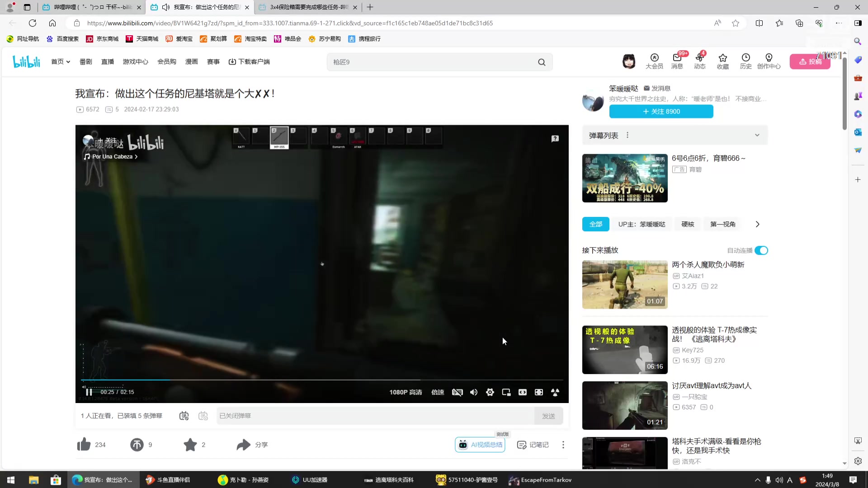Click the pink 投稿 upload button
Screen dimensions: 868x488
[810, 61]
